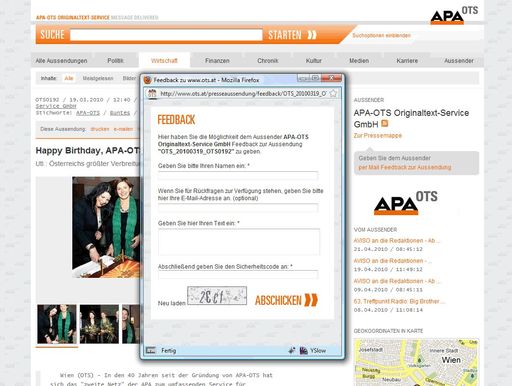Switch to the Politik tab
Viewport: 512px width, 386px height.
pyautogui.click(x=115, y=61)
